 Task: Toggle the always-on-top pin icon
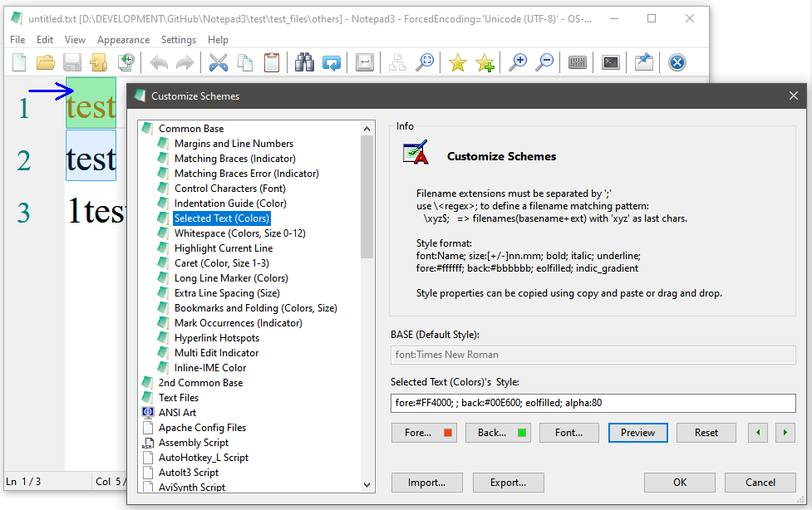643,62
